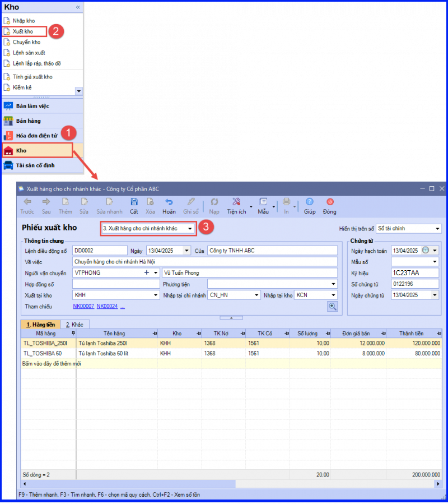Click the Số chứng từ input field
Viewport: 448px width, 504px height.
click(414, 284)
